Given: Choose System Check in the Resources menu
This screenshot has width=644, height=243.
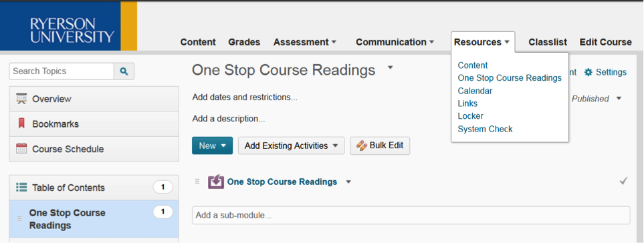Looking at the screenshot, I should (485, 129).
